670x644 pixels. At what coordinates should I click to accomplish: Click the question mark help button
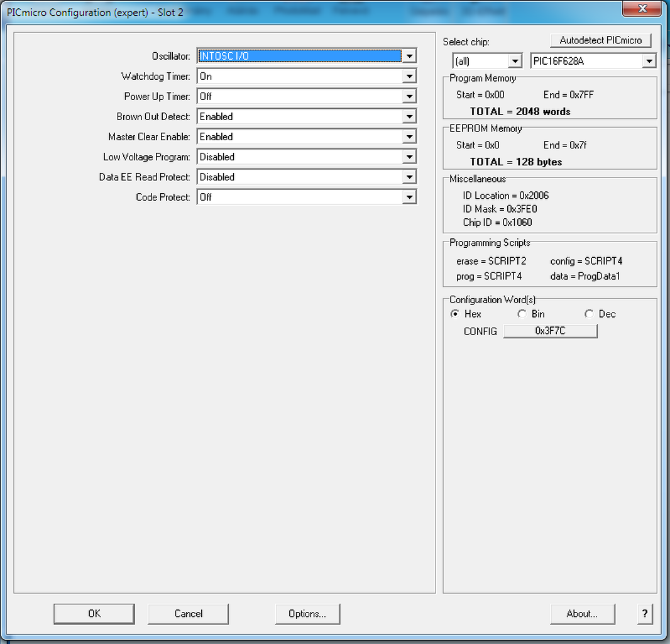[x=645, y=614]
